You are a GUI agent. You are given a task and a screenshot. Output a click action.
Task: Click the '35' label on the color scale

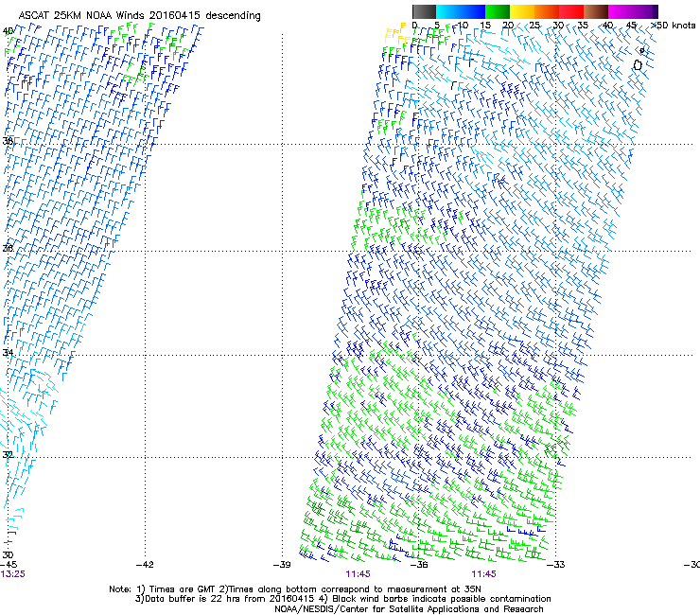tap(583, 26)
